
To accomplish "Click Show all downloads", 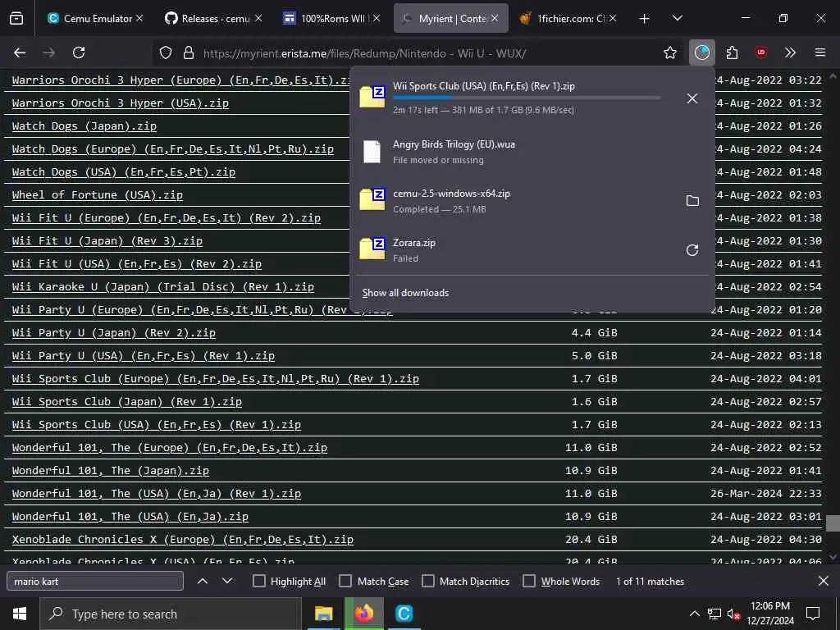I will tap(405, 293).
